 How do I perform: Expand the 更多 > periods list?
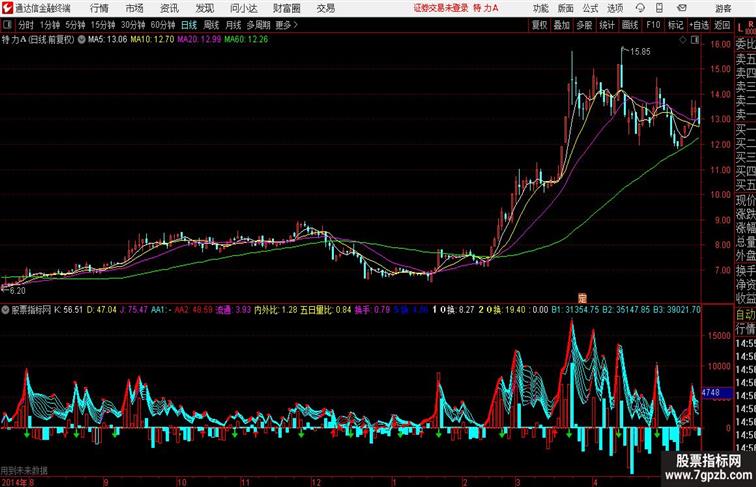pyautogui.click(x=287, y=25)
